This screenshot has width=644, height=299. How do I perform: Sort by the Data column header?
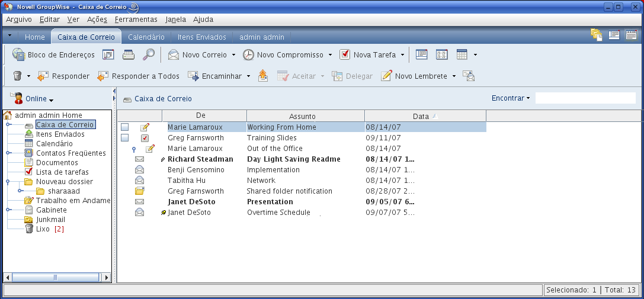click(425, 116)
